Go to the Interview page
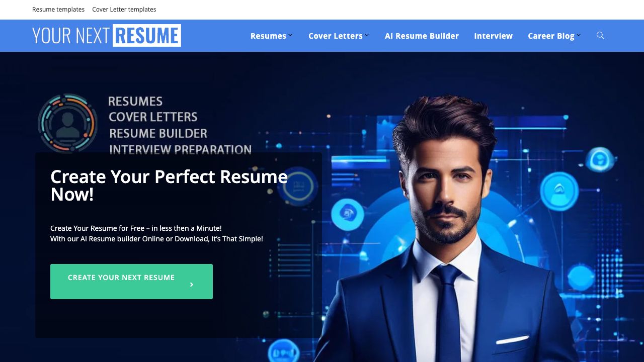 point(493,36)
